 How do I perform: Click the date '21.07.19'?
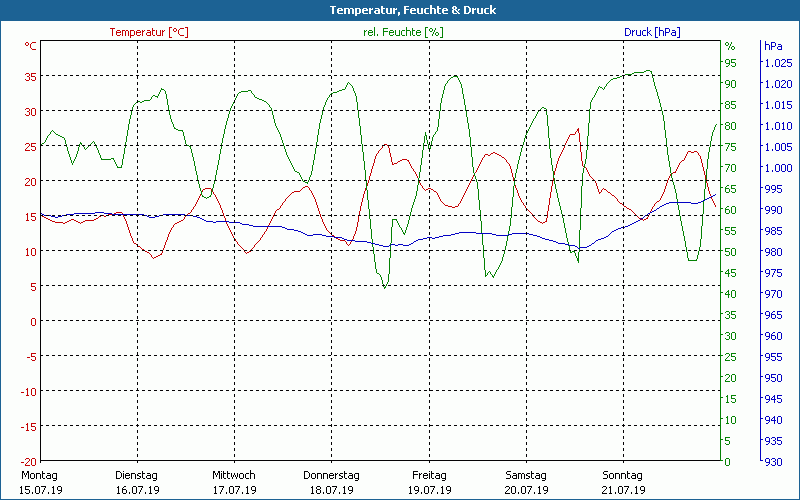coord(623,490)
